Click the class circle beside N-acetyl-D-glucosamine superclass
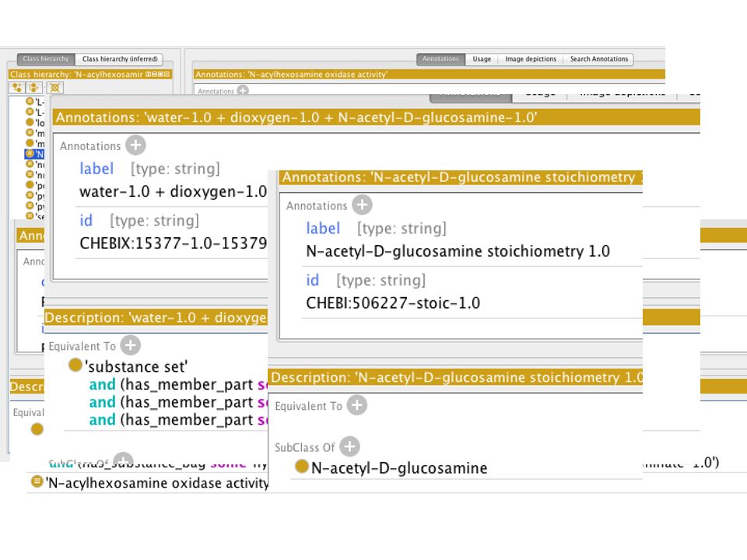The width and height of the screenshot is (747, 560). 302,467
